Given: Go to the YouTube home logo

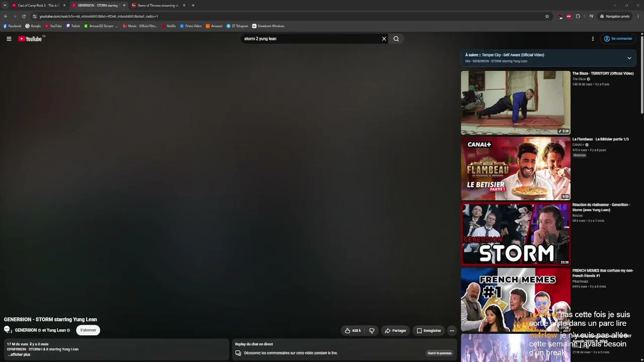Looking at the screenshot, I should click(30, 39).
